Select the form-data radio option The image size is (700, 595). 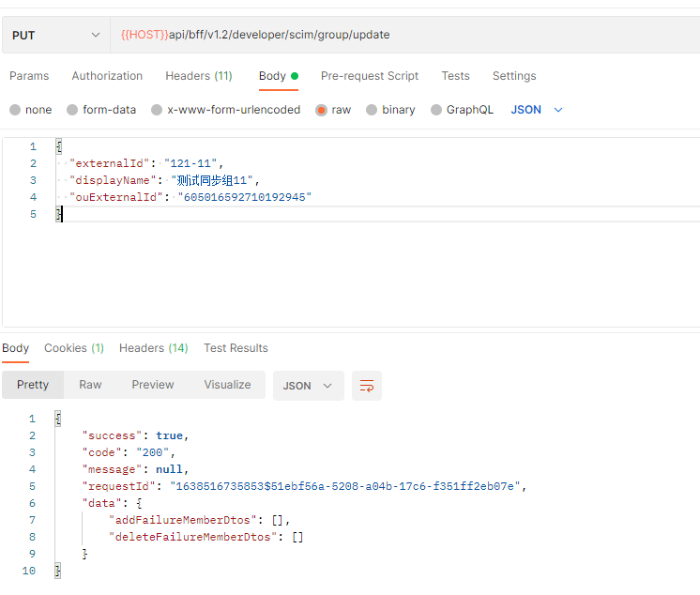[x=72, y=110]
